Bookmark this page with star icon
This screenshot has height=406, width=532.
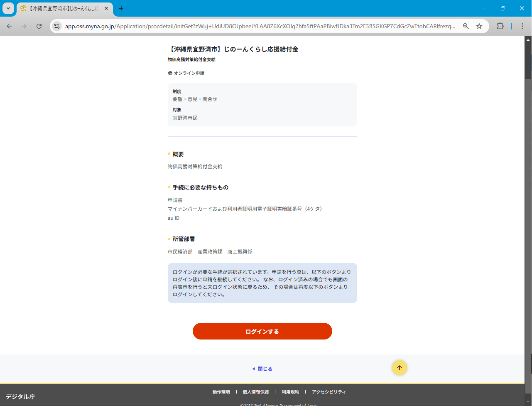point(479,26)
